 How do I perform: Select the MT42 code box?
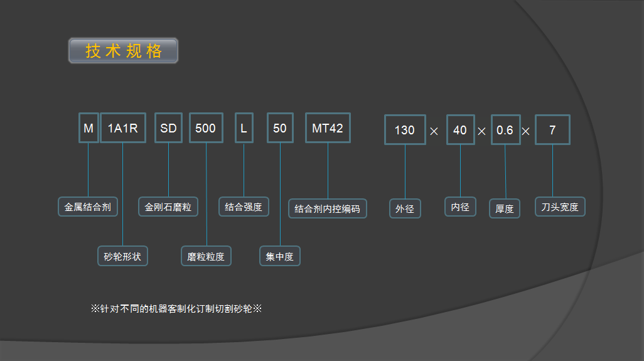[x=328, y=128]
